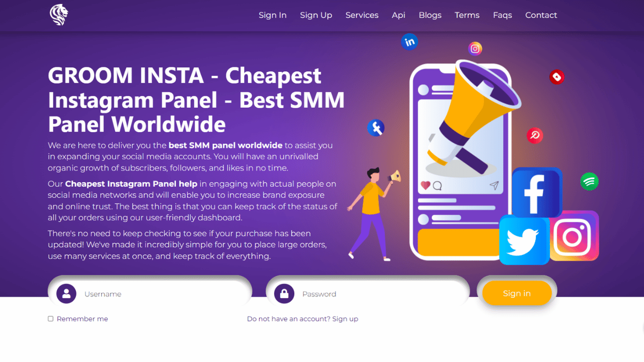Go to the Blogs navigation link
The width and height of the screenshot is (644, 362).
430,15
